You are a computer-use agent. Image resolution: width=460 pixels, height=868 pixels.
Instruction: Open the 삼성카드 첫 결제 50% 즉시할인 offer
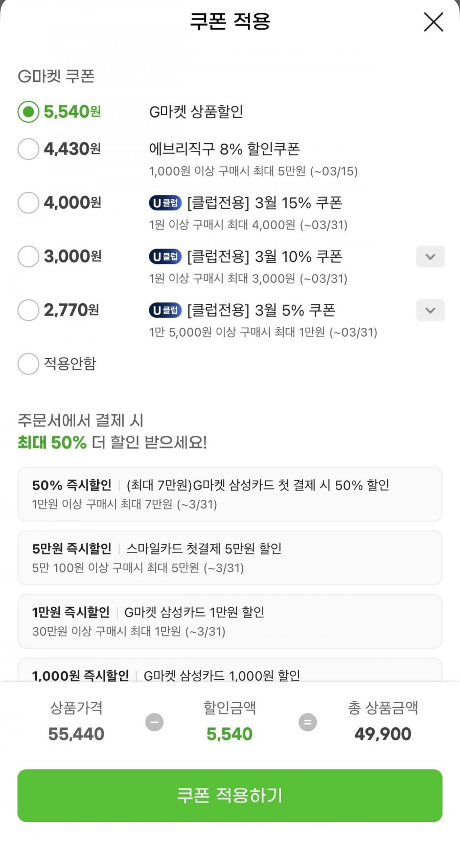(x=230, y=494)
